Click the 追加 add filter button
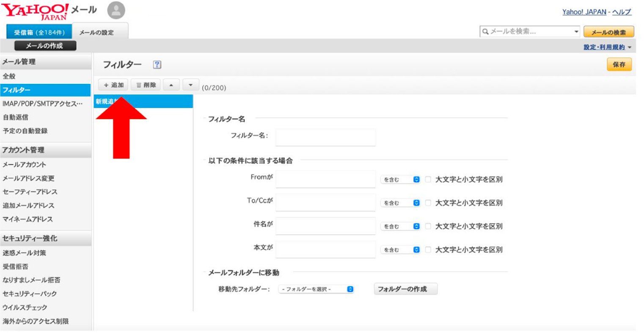The image size is (644, 333). pyautogui.click(x=113, y=85)
